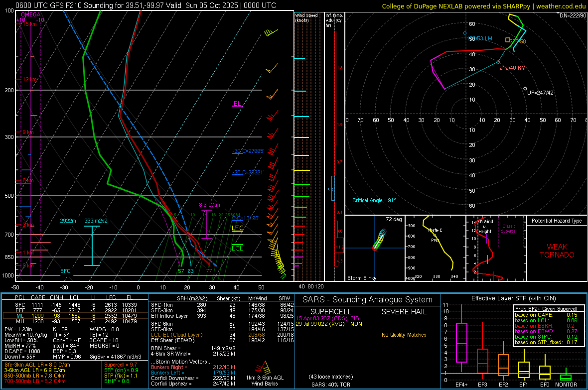Click the magenta EL level label
Viewport: 588px width, 390px height.
237,104
